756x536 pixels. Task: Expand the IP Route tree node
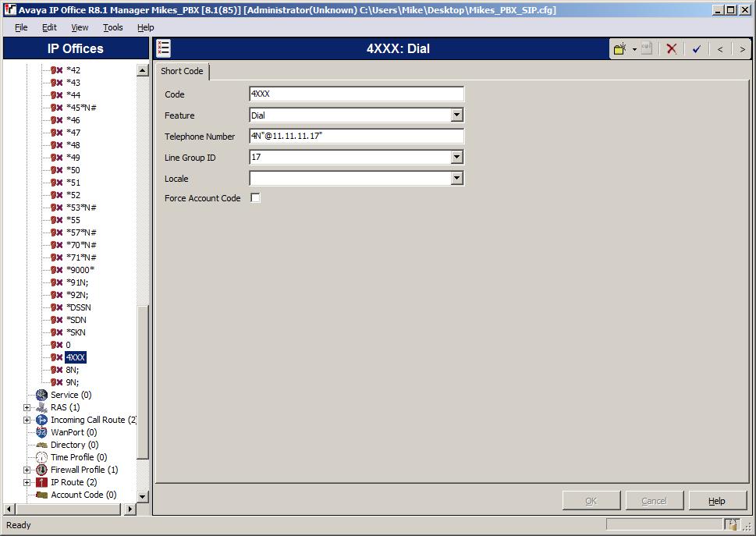pos(27,482)
